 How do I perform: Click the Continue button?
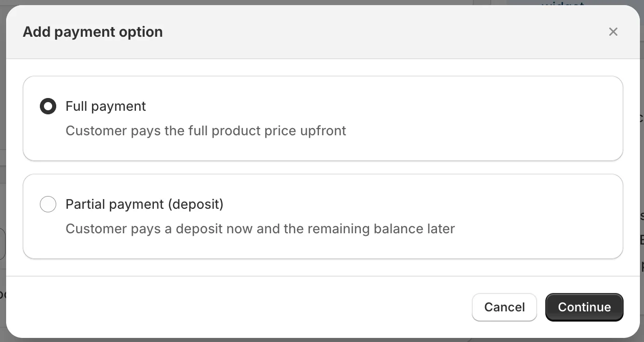584,307
